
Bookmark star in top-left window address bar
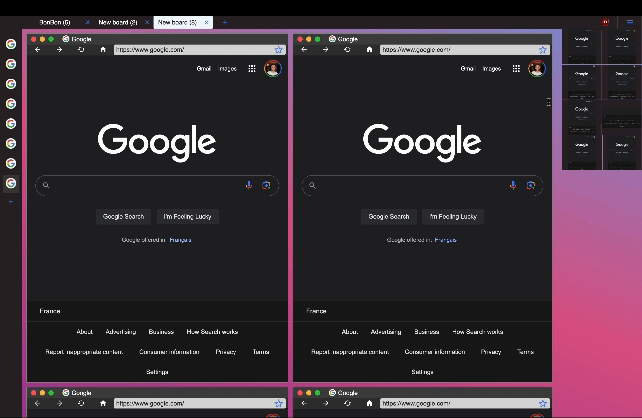point(278,50)
